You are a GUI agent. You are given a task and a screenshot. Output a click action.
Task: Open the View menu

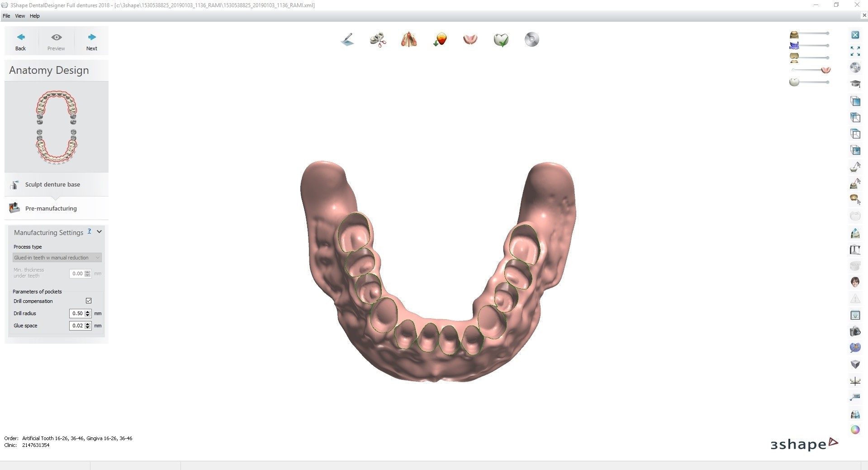[x=20, y=16]
